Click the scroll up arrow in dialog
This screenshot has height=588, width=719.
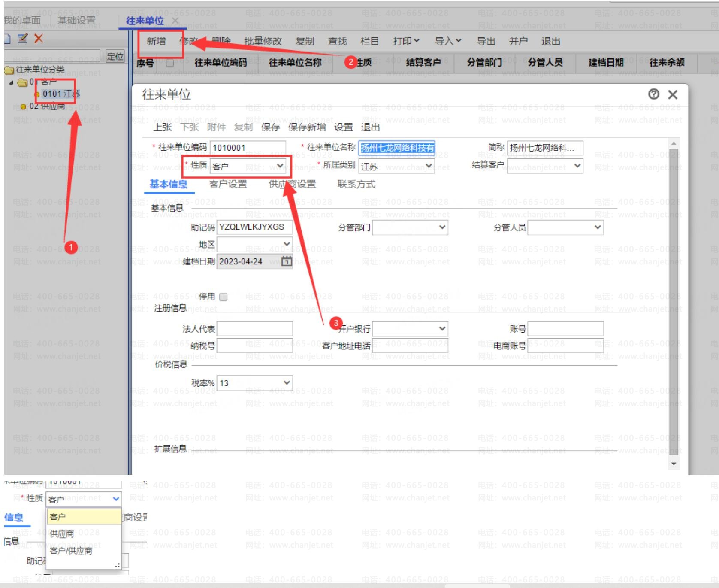674,143
